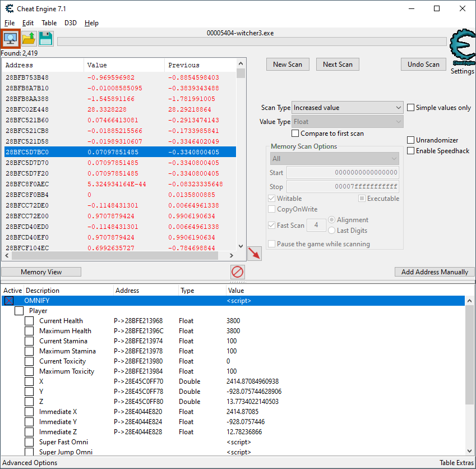Click the red Clear address list icon

click(238, 272)
